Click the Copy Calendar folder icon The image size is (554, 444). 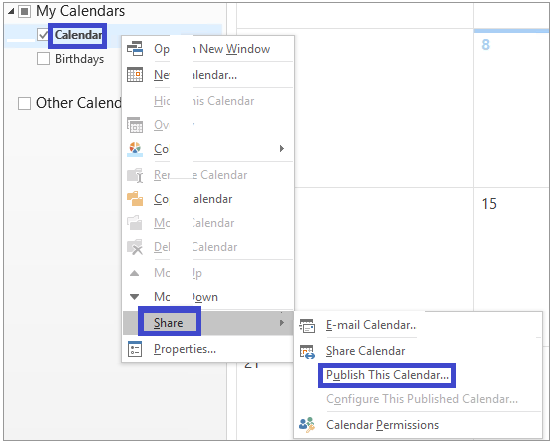point(135,199)
